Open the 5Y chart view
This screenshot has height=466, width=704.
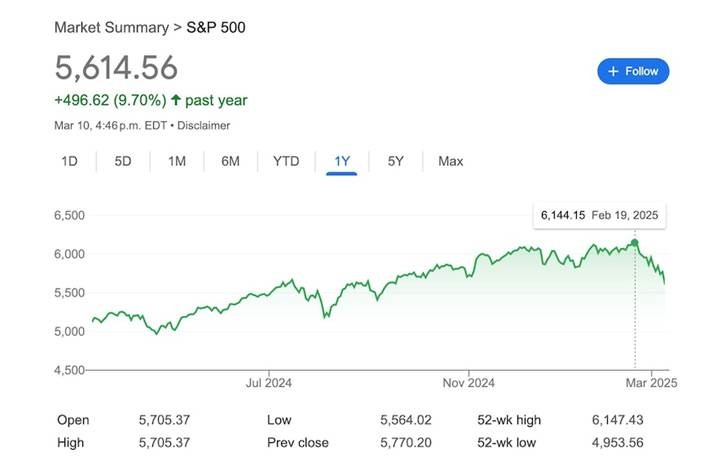(x=396, y=161)
